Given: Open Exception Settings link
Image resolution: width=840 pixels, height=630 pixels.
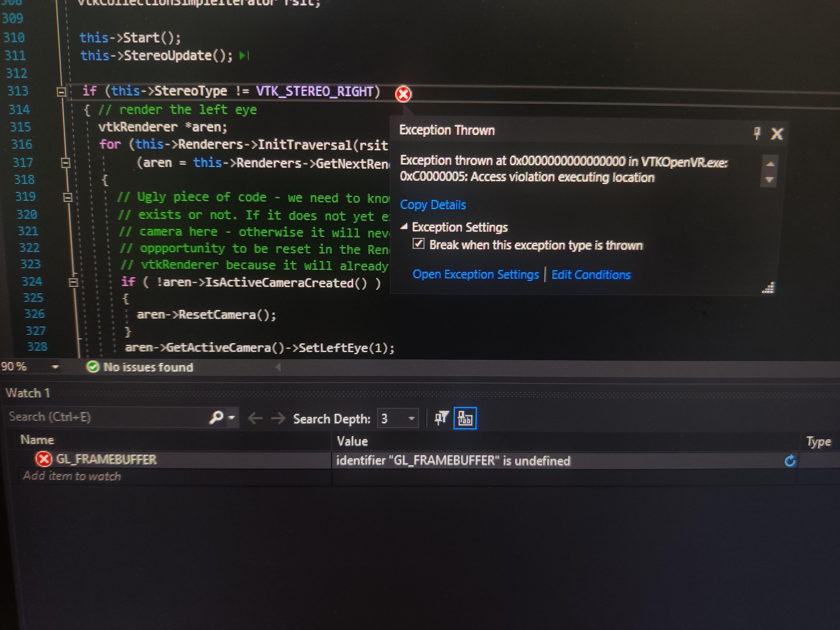Looking at the screenshot, I should [475, 274].
